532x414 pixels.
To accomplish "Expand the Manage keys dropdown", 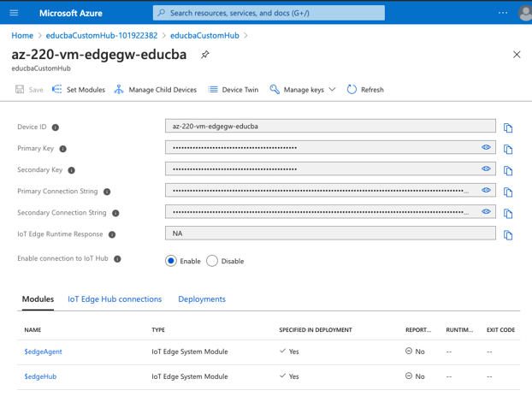I will [x=303, y=90].
